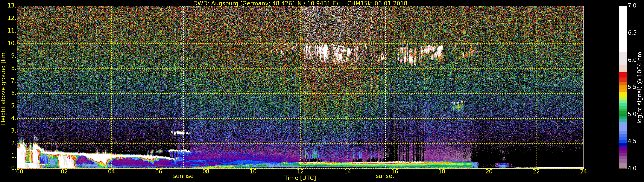644x182 pixels.
Task: Click the height-axis tick label '8.'
Action: coord(14,68)
